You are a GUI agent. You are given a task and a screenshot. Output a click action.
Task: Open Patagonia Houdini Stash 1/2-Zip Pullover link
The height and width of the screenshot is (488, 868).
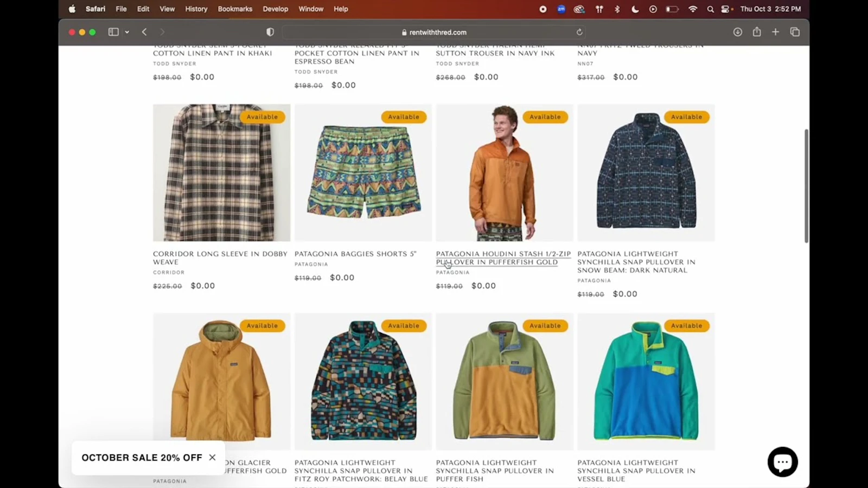pos(503,258)
